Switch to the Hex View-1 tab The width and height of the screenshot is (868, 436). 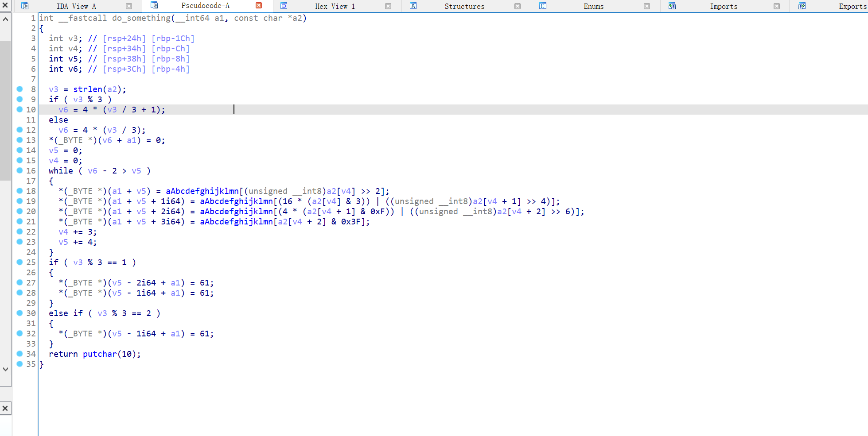tap(334, 6)
